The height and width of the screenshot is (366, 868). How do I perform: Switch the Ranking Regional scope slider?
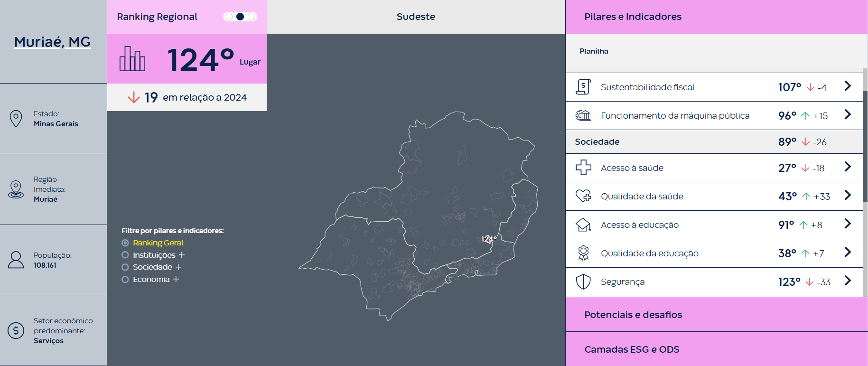240,17
